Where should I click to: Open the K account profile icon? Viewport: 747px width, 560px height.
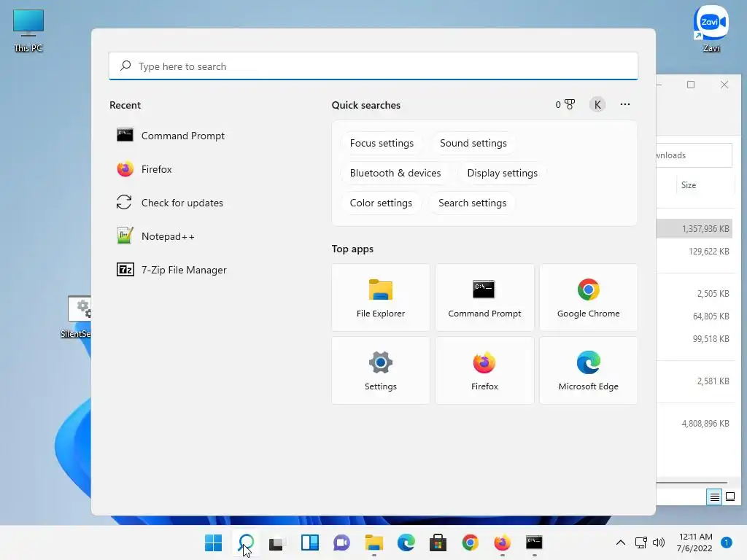(x=597, y=105)
